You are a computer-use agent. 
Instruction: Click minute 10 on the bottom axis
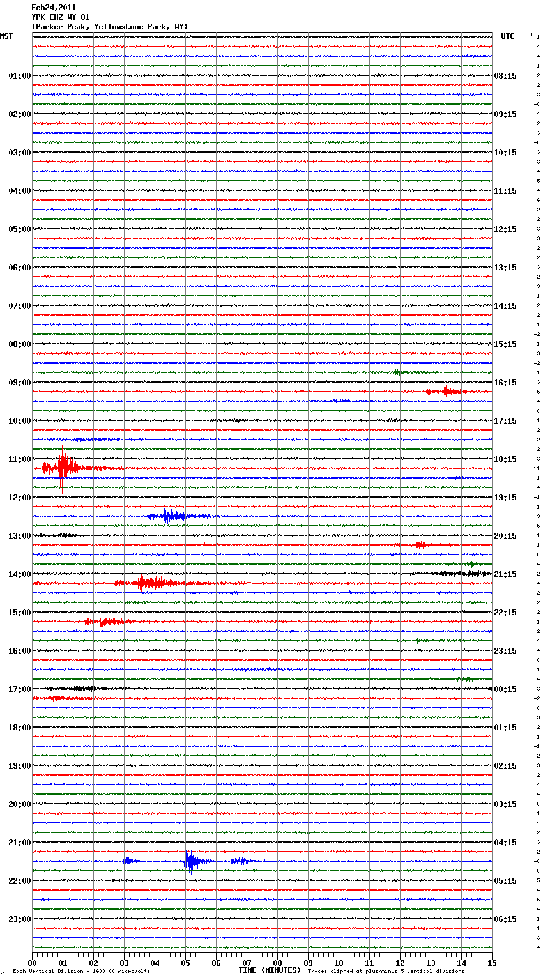(x=339, y=963)
